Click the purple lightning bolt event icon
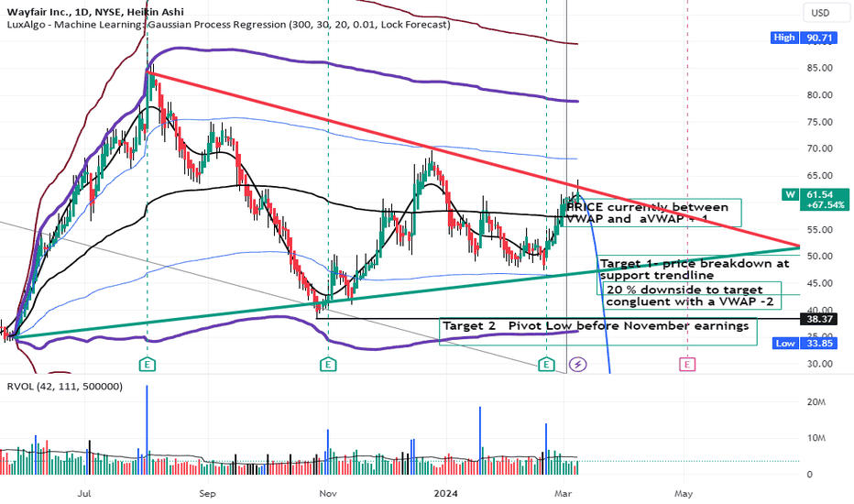 tap(578, 364)
